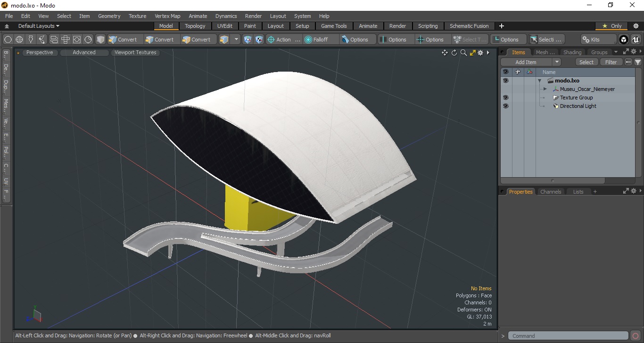This screenshot has width=644, height=343.
Task: Click the curve path tool icon
Action: (x=42, y=40)
